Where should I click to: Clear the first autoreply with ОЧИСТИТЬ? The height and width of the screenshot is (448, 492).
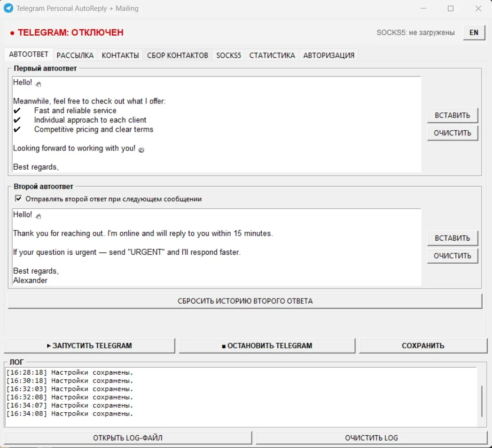(453, 133)
